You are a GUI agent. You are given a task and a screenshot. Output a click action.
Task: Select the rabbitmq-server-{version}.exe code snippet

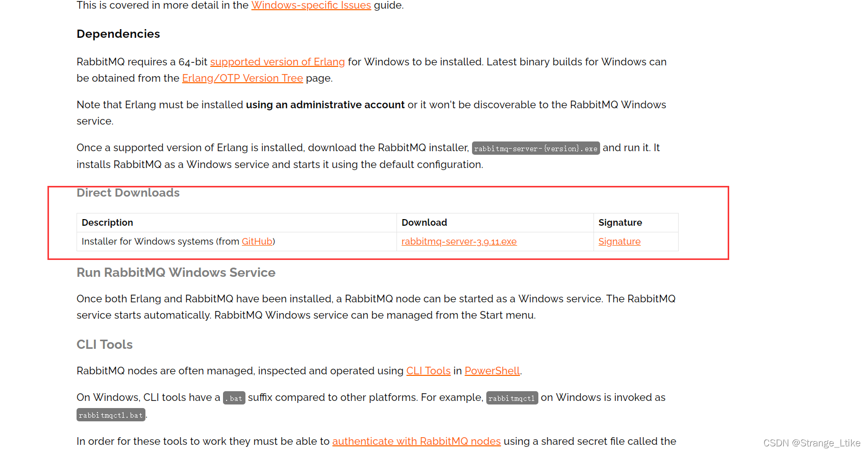pos(536,149)
